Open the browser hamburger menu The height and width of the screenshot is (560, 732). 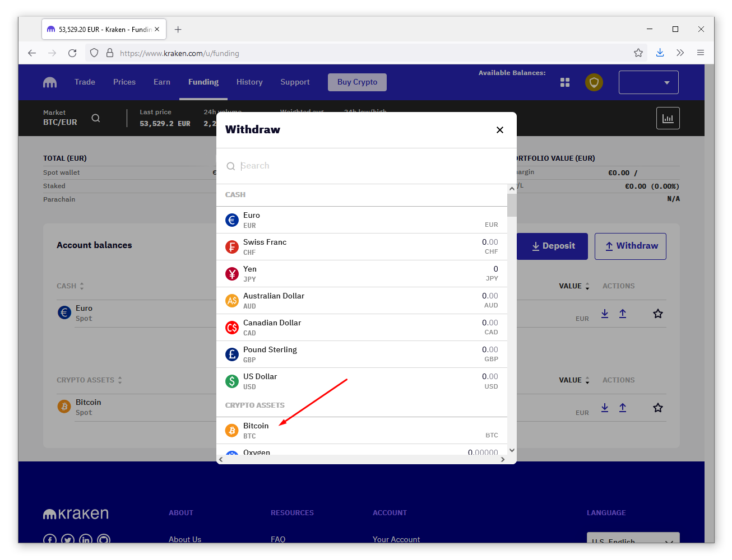pos(701,53)
